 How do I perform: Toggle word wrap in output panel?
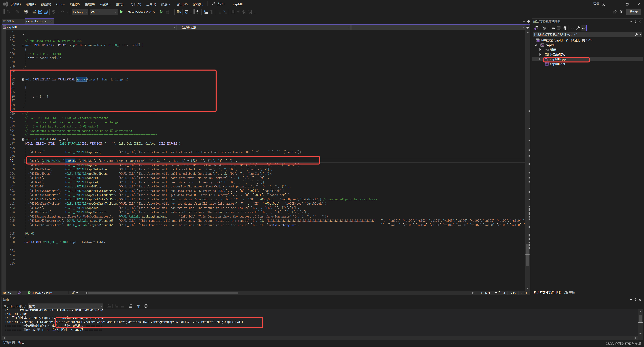(138, 306)
